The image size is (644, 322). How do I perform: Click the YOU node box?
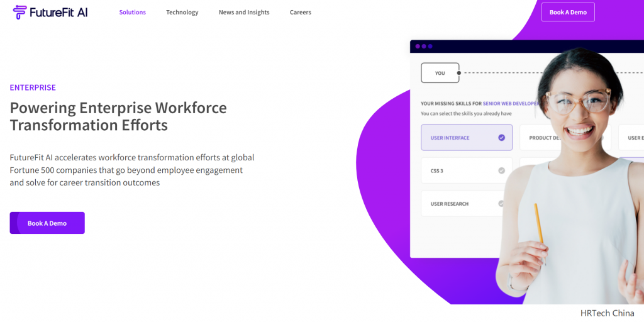coord(440,73)
